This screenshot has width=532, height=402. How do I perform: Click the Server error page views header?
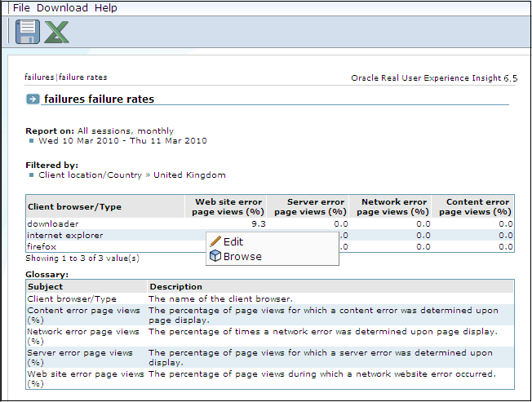point(308,206)
